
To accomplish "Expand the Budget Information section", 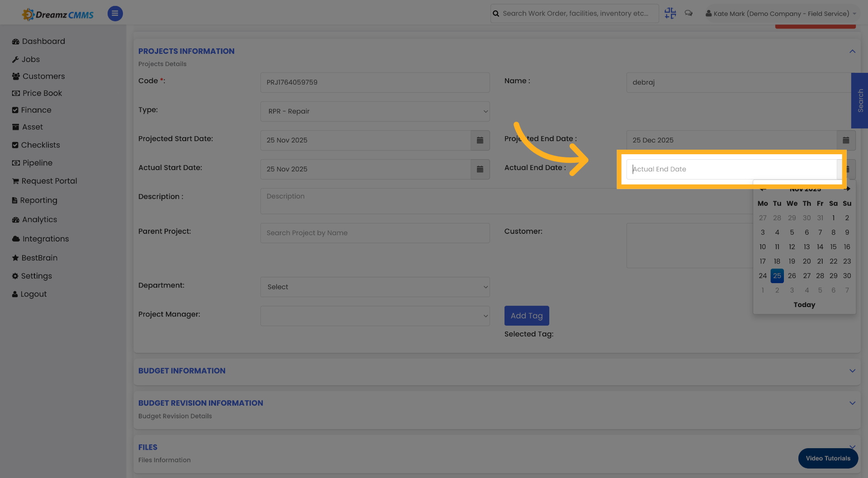I will (852, 371).
